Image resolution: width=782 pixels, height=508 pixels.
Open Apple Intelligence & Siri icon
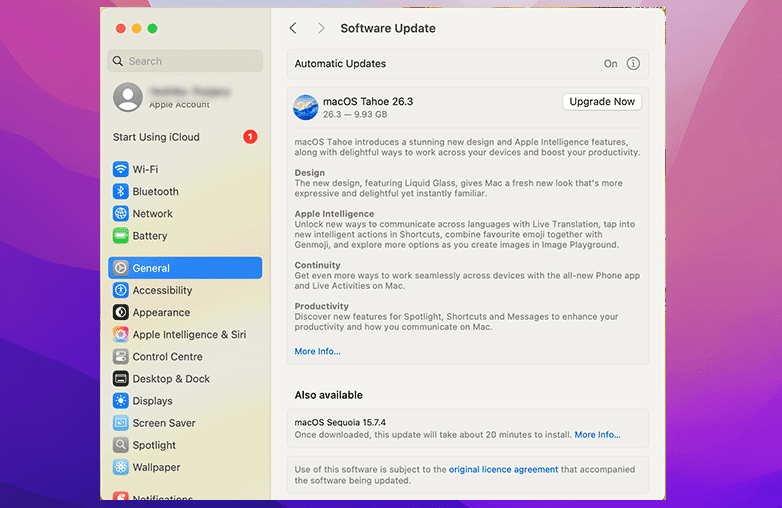pyautogui.click(x=121, y=334)
